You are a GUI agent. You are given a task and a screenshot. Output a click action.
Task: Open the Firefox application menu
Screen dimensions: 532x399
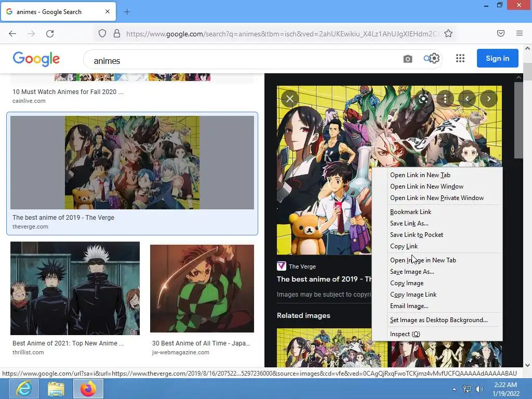point(519,33)
